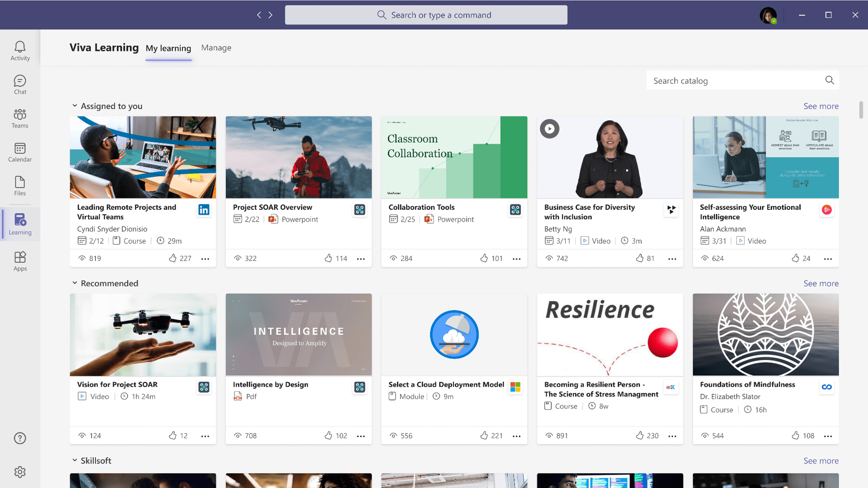
Task: Like the Foundations of Mindfulness course
Action: coord(795,436)
